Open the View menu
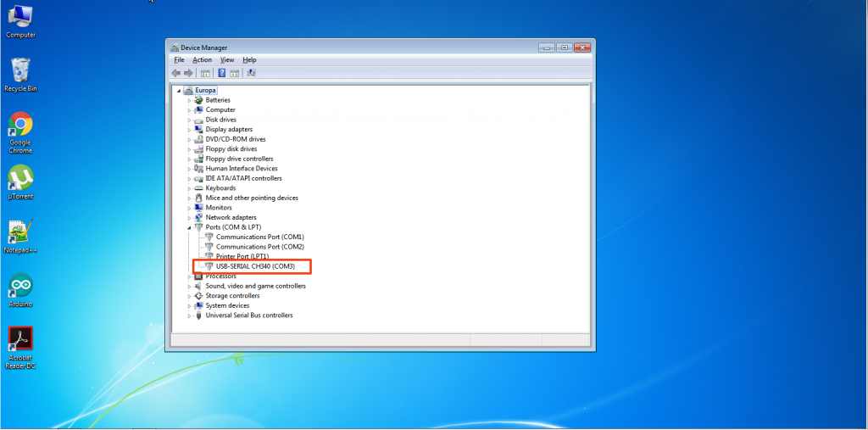The image size is (868, 430). point(227,60)
